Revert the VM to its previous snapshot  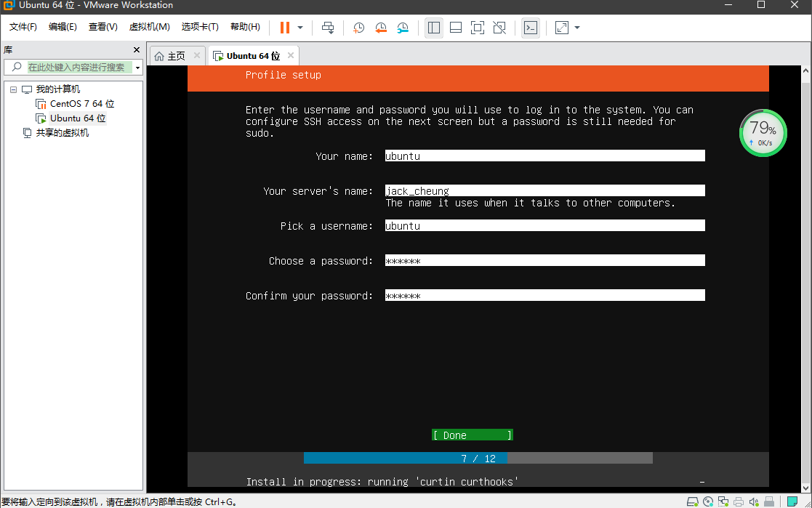coord(381,28)
